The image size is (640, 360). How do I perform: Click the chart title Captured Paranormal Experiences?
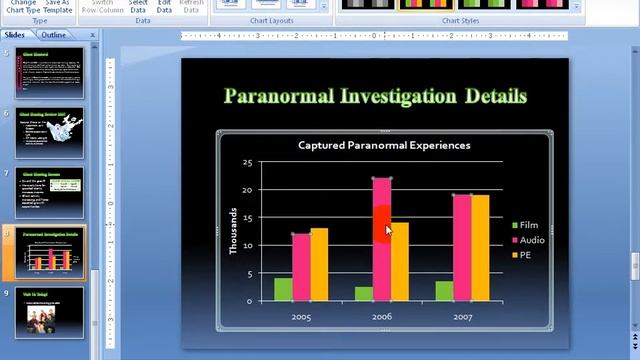pos(384,145)
